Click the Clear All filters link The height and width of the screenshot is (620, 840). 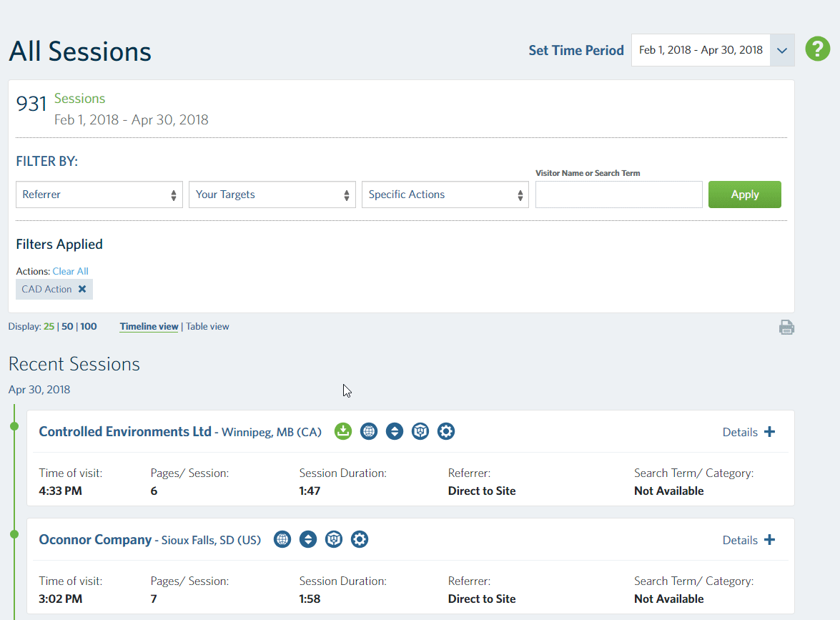tap(71, 271)
